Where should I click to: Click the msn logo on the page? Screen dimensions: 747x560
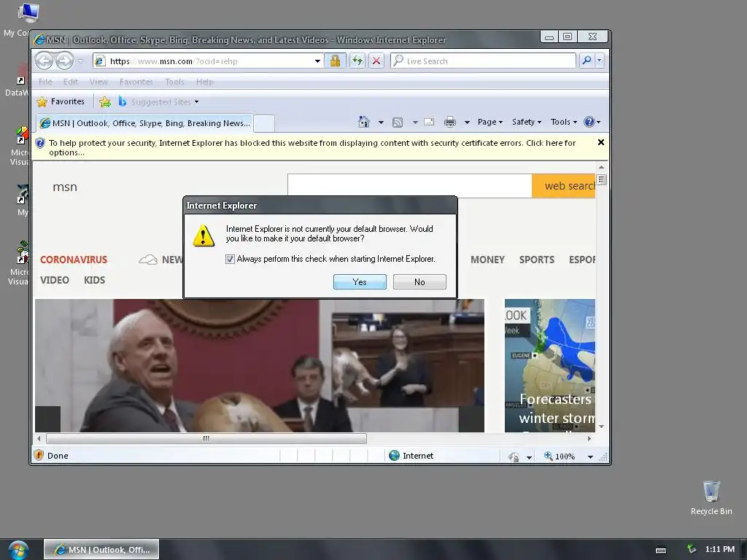click(65, 187)
